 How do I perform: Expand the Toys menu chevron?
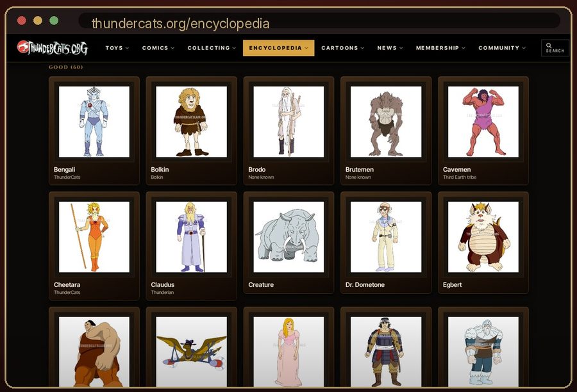pyautogui.click(x=128, y=48)
